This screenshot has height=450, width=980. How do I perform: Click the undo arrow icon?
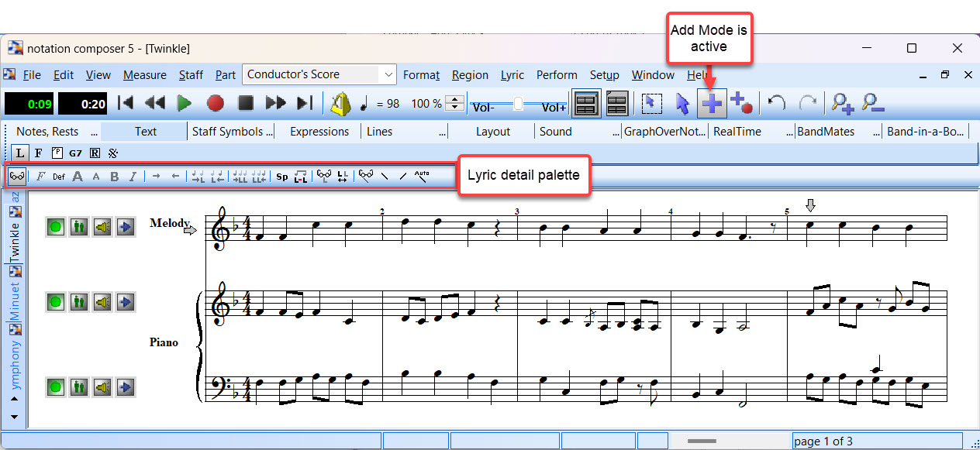[777, 103]
